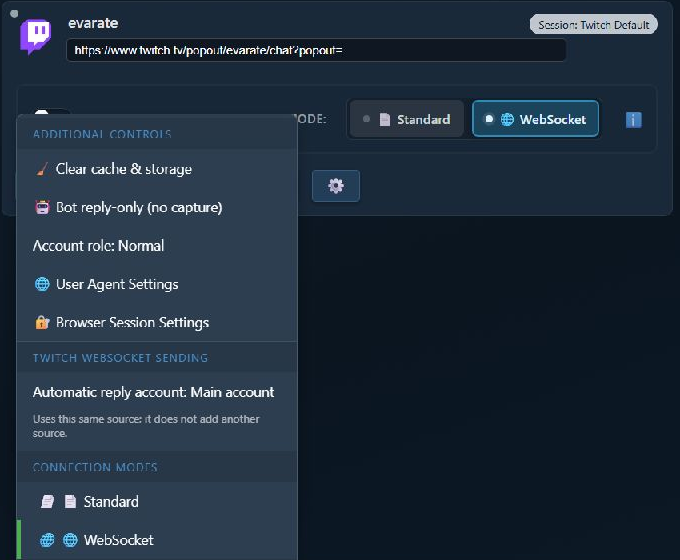Screen dimensions: 680x560
Task: Choose WebSocket under Connection Modes
Action: click(157, 540)
